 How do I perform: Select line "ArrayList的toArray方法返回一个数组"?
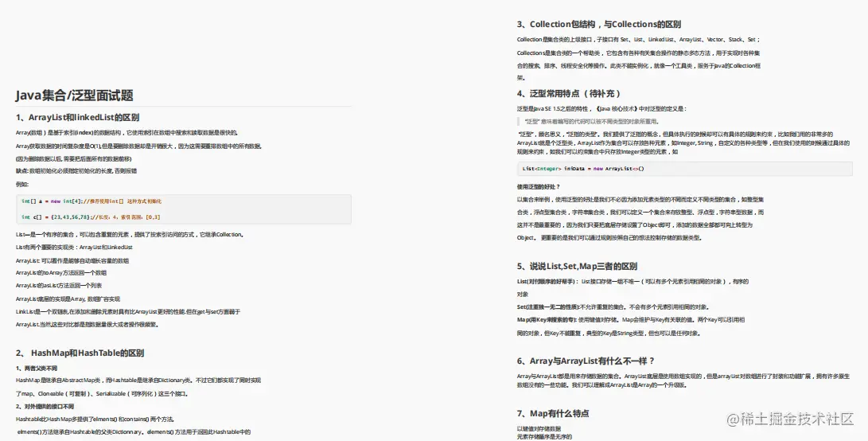click(61, 272)
